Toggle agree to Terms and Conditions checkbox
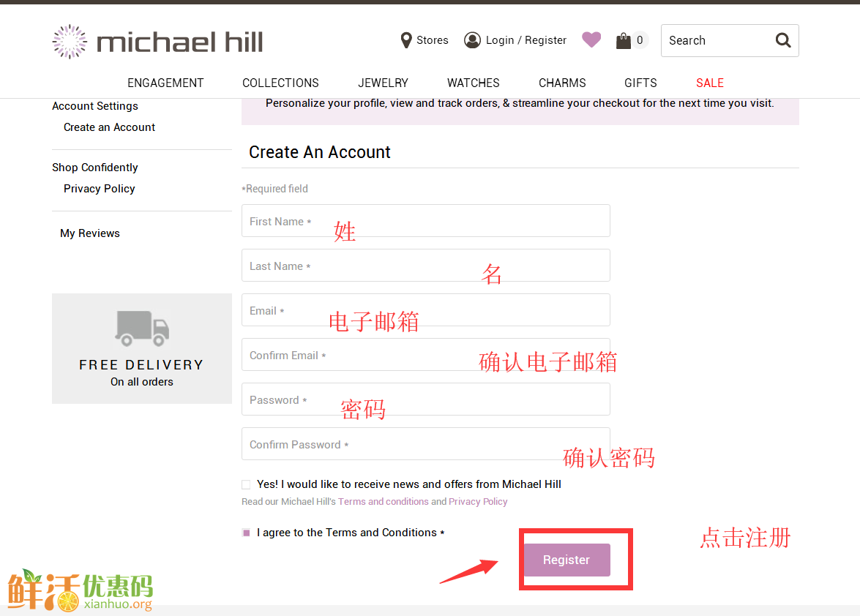Image resolution: width=860 pixels, height=616 pixels. (x=246, y=533)
